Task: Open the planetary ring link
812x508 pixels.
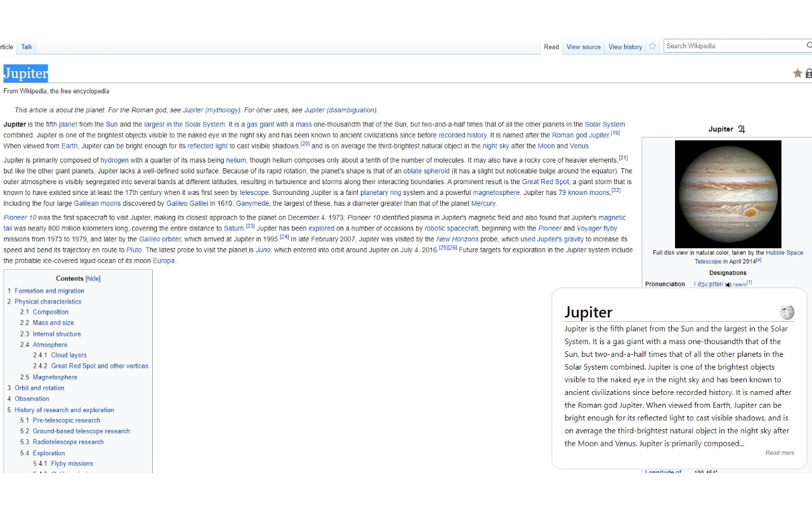Action: point(381,193)
